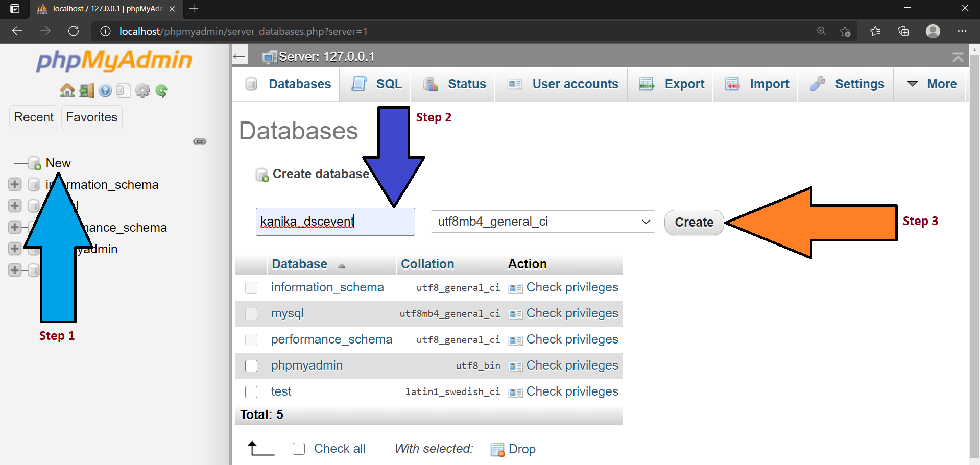
Task: Click the Drop database icon
Action: click(x=497, y=450)
